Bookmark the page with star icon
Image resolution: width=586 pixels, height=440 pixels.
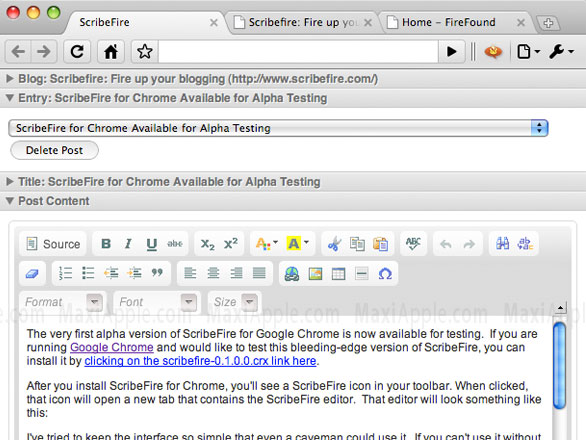click(145, 51)
